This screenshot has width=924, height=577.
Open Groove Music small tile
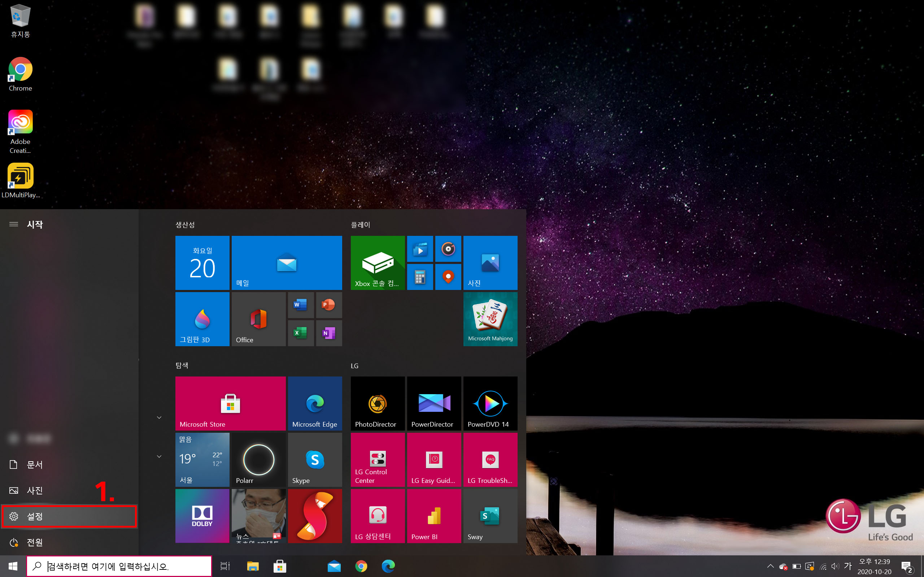448,249
